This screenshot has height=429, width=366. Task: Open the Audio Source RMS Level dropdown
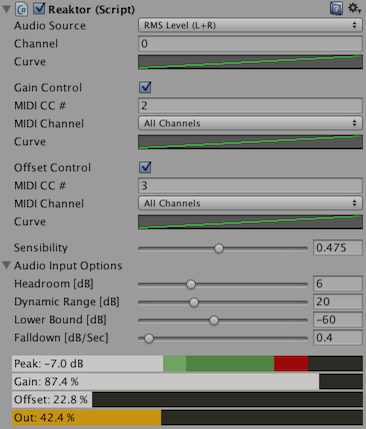(250, 25)
